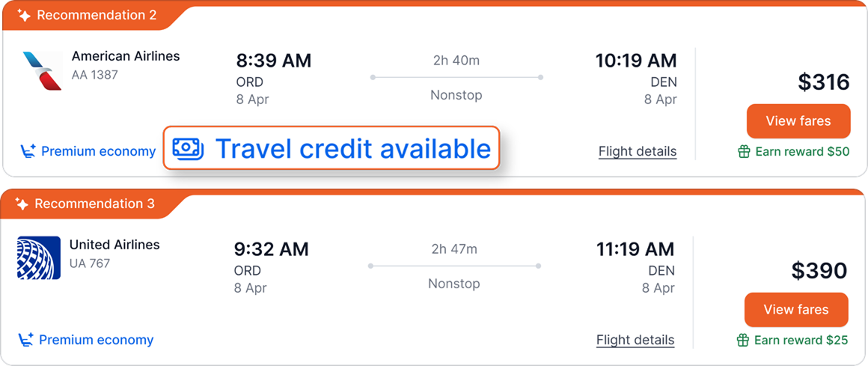This screenshot has width=868, height=366.
Task: Click the gift icon beside Earn reward $50
Action: tap(744, 152)
